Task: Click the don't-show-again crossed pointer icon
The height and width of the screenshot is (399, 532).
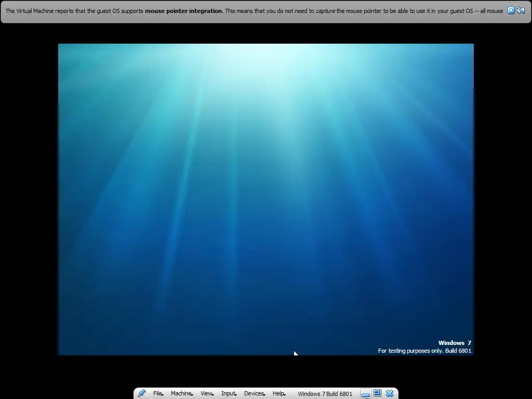Action: click(x=521, y=10)
